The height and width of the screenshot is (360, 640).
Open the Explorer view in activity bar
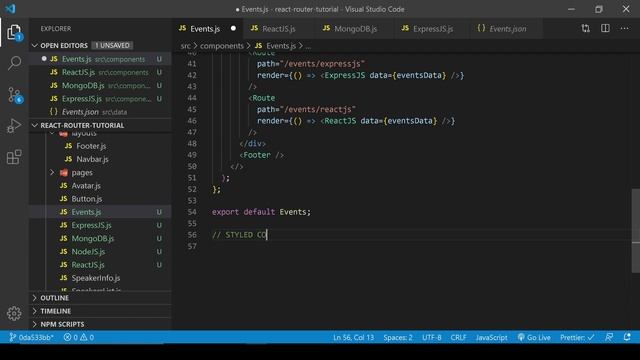[14, 32]
